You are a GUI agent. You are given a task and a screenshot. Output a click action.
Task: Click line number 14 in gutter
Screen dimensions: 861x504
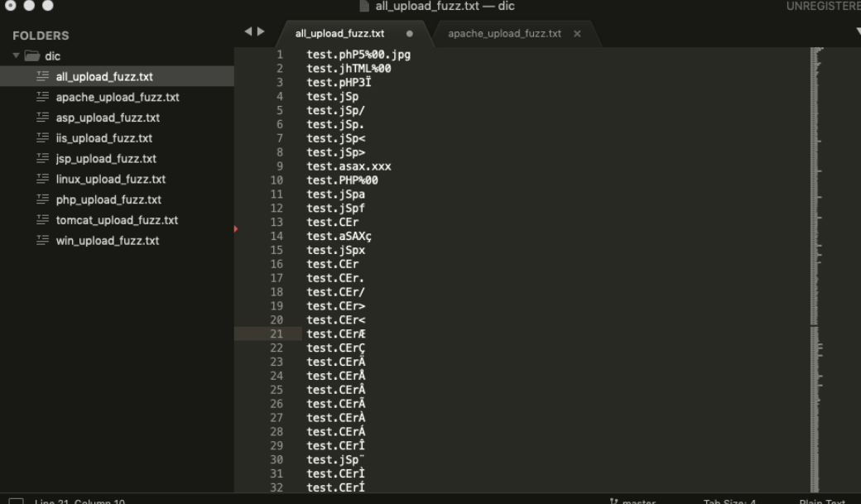click(x=277, y=236)
